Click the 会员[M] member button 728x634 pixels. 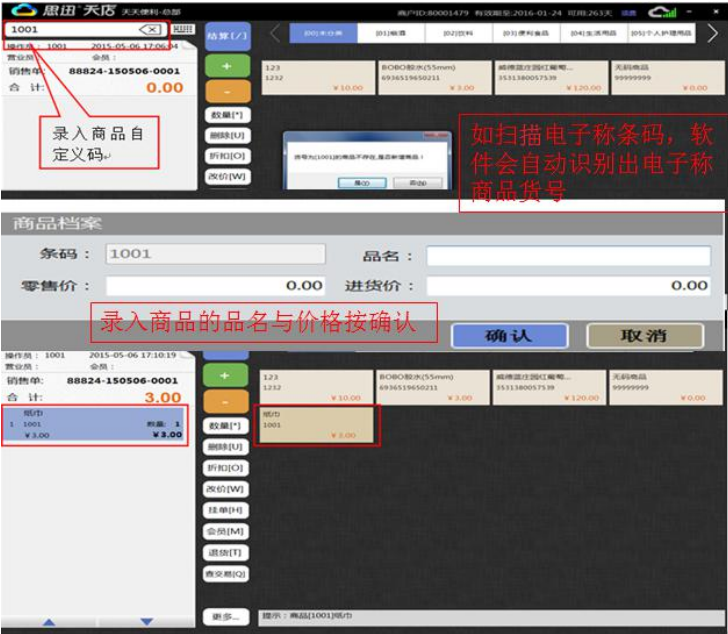pos(226,531)
